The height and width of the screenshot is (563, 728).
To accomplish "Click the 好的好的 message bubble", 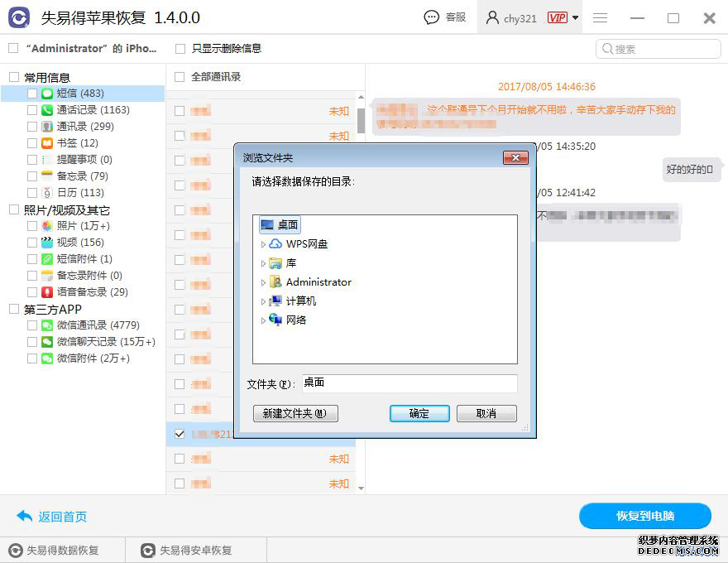I will 692,169.
